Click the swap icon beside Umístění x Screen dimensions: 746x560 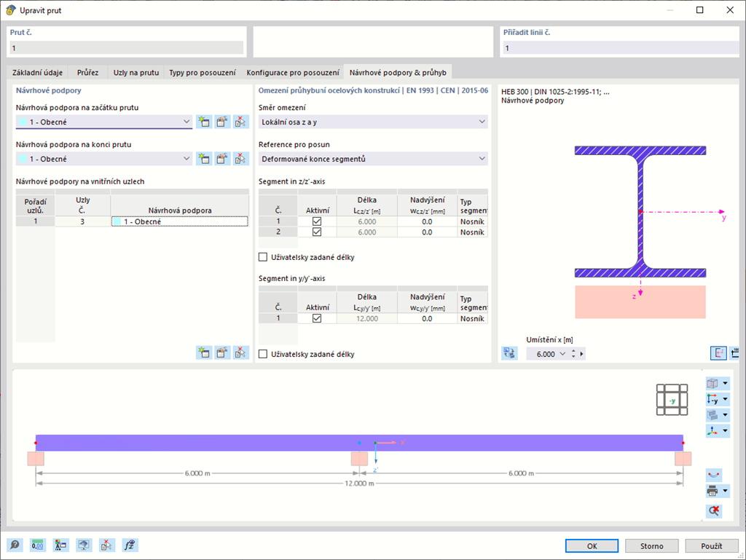[x=509, y=353]
